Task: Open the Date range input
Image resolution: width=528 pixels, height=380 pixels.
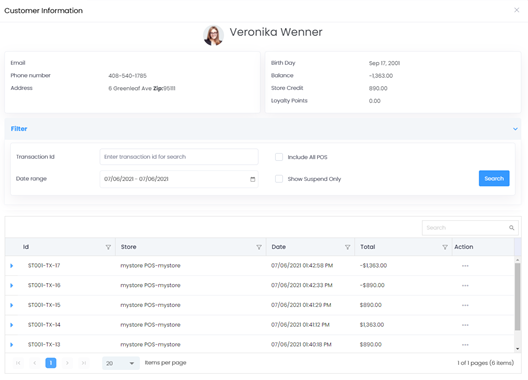Action: [179, 179]
